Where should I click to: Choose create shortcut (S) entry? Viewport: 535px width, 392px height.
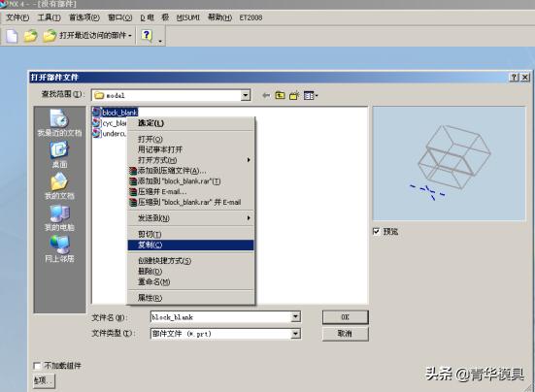(x=191, y=261)
